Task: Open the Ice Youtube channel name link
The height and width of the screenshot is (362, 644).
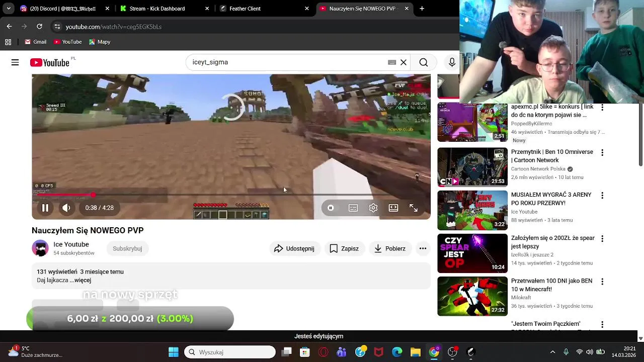Action: (71, 244)
